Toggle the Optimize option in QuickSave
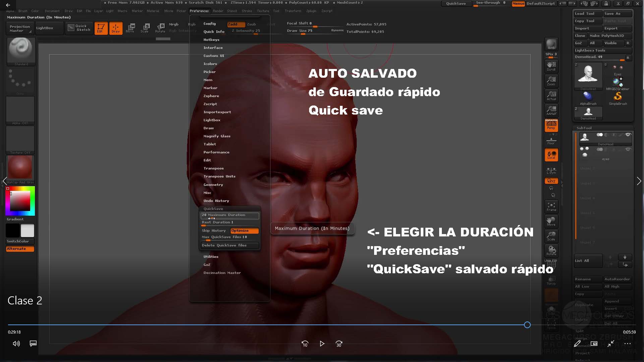Screen dimensions: 644x362 click(x=244, y=231)
